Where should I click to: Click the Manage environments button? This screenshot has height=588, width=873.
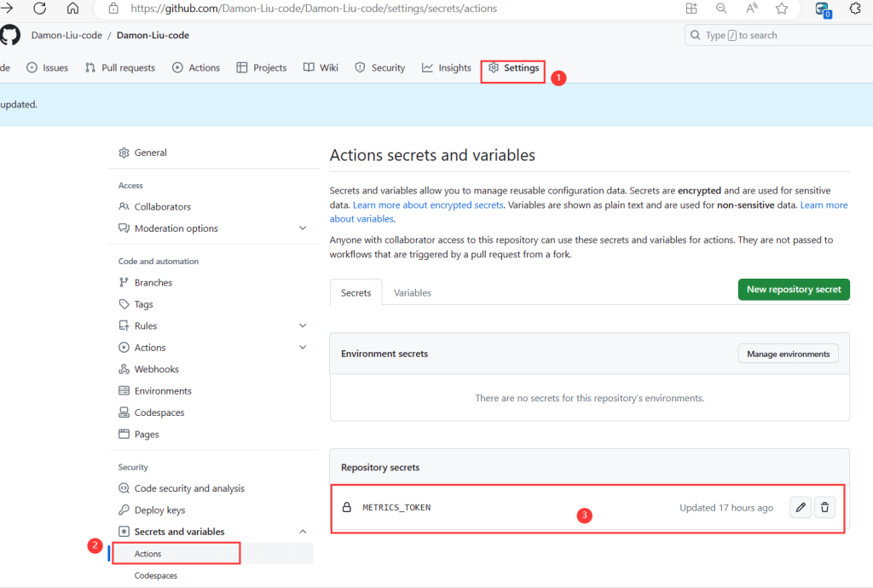tap(788, 354)
